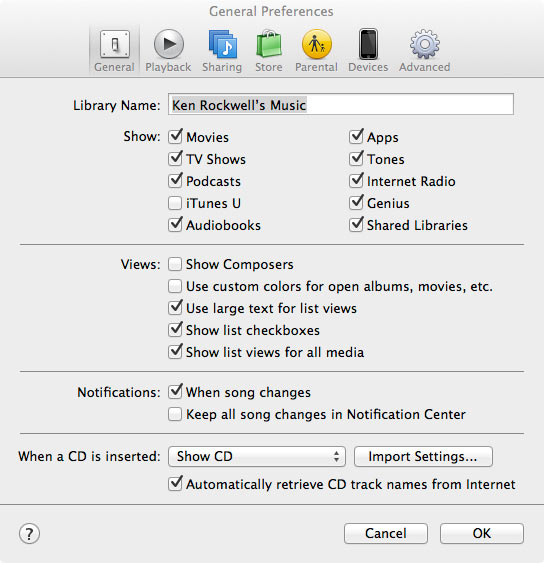This screenshot has width=544, height=563.
Task: Toggle automatic CD track names retrieval
Action: pyautogui.click(x=175, y=484)
